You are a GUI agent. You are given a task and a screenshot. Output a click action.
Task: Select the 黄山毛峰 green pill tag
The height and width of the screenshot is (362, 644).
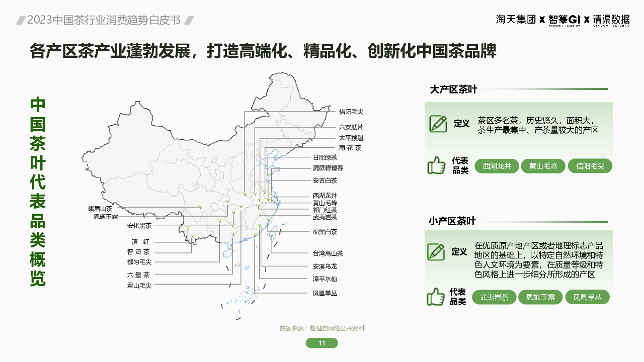[544, 166]
